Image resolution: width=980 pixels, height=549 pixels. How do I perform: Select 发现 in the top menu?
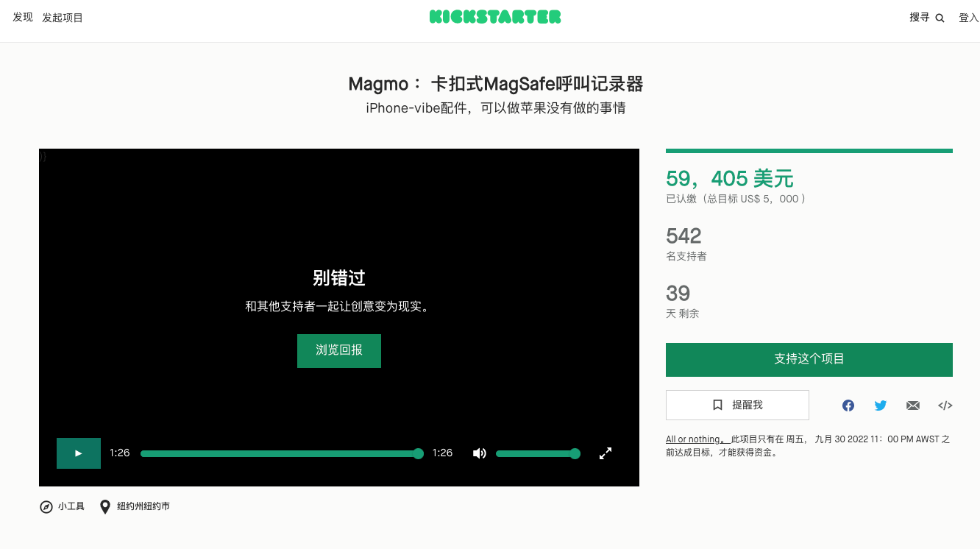coord(22,17)
